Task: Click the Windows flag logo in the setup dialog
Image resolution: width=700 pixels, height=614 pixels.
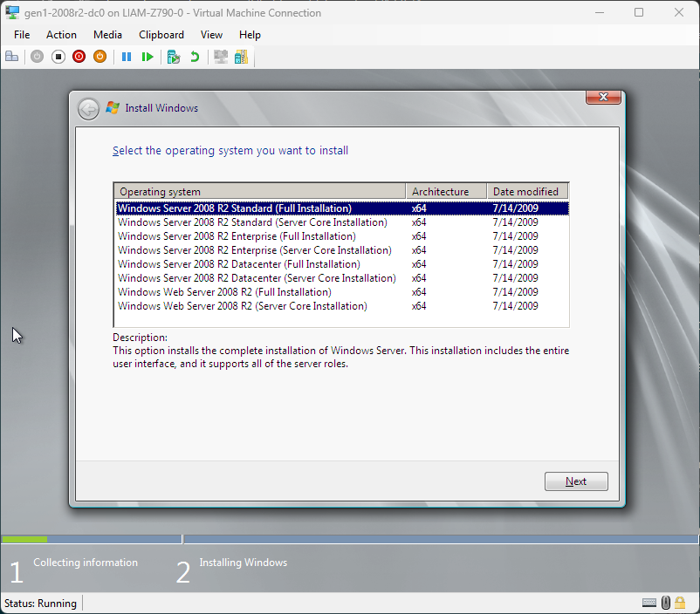Action: click(113, 108)
